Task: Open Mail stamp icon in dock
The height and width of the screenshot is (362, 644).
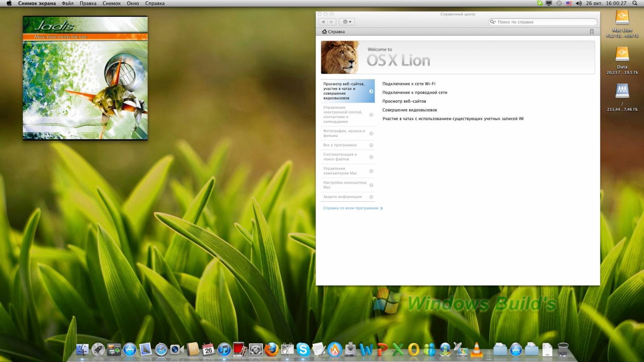Action: pyautogui.click(x=145, y=349)
